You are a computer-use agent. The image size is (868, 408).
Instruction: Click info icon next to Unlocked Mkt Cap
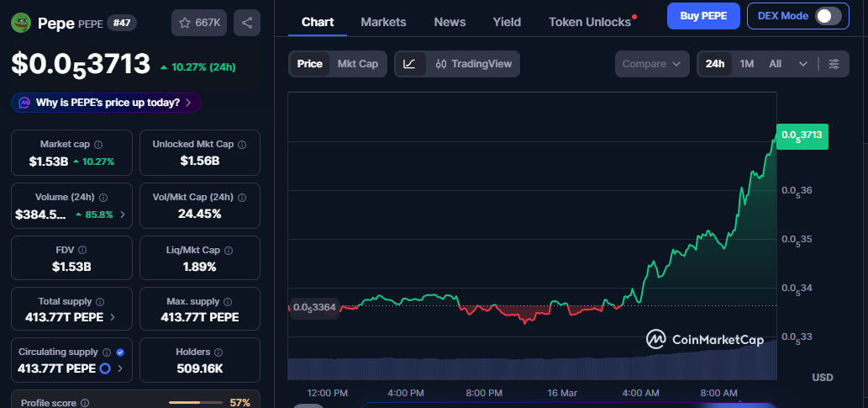tap(242, 144)
